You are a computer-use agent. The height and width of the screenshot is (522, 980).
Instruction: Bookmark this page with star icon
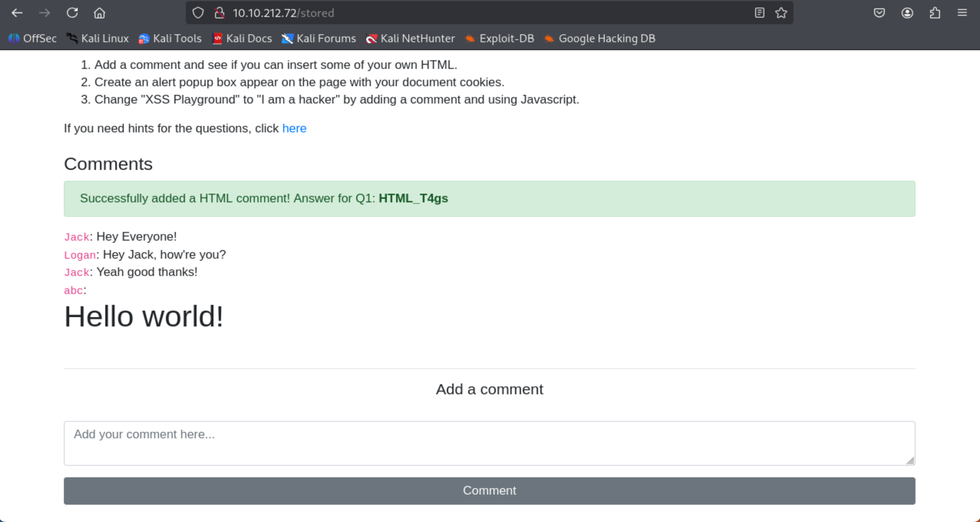(781, 13)
